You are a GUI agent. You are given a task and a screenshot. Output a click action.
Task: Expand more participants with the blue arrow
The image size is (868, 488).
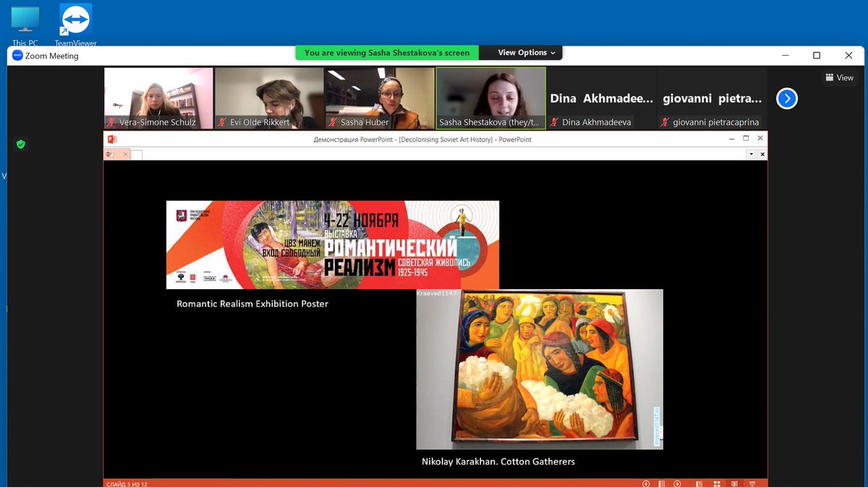(x=787, y=98)
